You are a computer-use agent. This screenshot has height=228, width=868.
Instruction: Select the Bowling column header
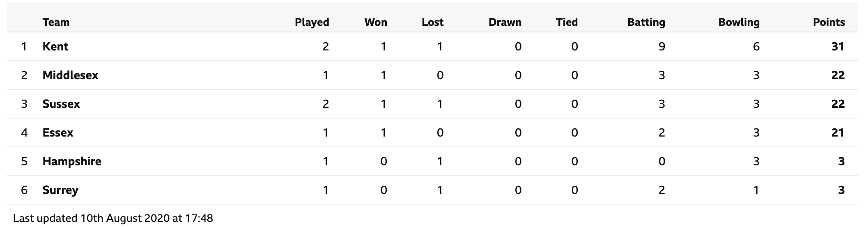click(x=739, y=22)
